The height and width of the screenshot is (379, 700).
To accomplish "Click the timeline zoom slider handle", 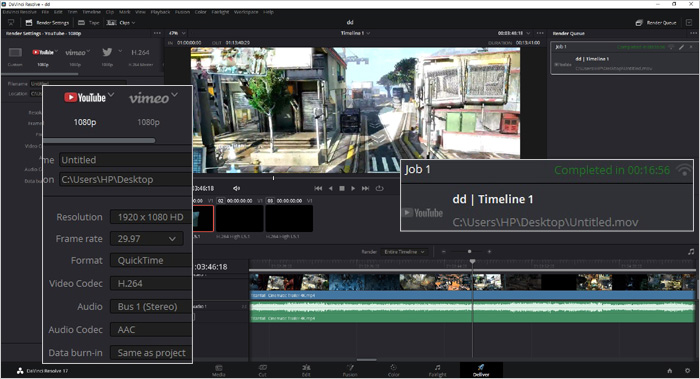I will (x=470, y=252).
